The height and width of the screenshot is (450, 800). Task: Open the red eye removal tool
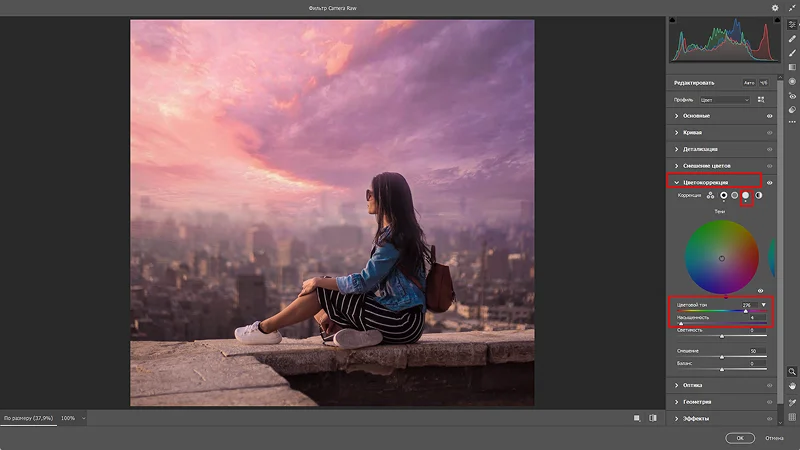(x=792, y=95)
